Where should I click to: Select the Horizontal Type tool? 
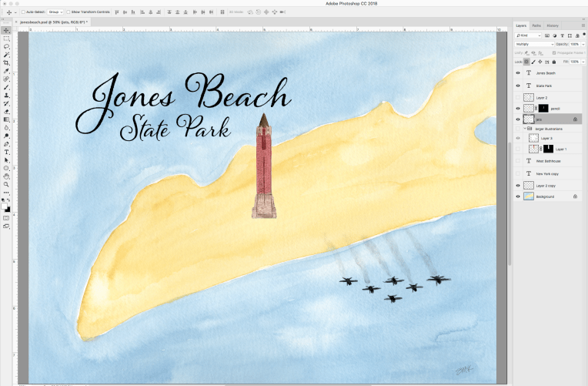click(6, 152)
